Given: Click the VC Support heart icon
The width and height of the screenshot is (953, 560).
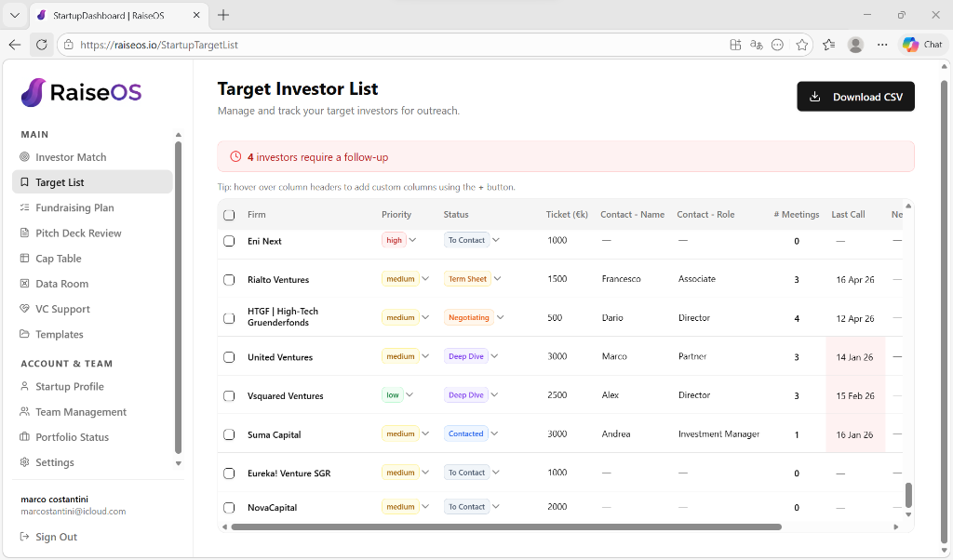Looking at the screenshot, I should coord(24,309).
